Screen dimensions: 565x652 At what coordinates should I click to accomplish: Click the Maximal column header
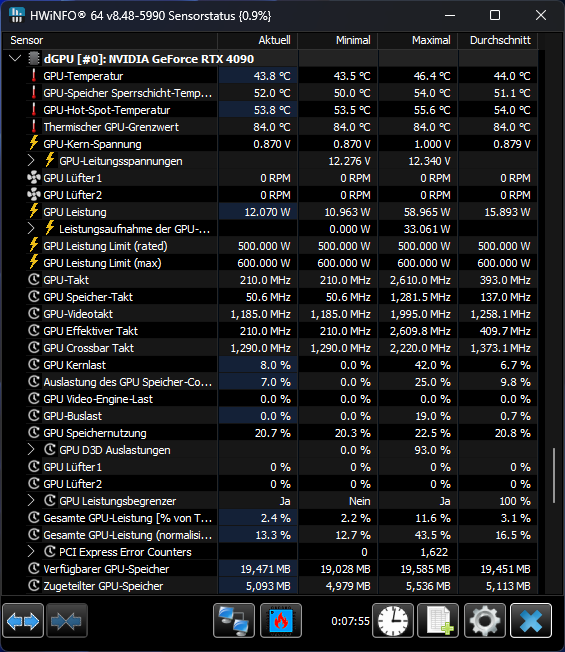[417, 40]
